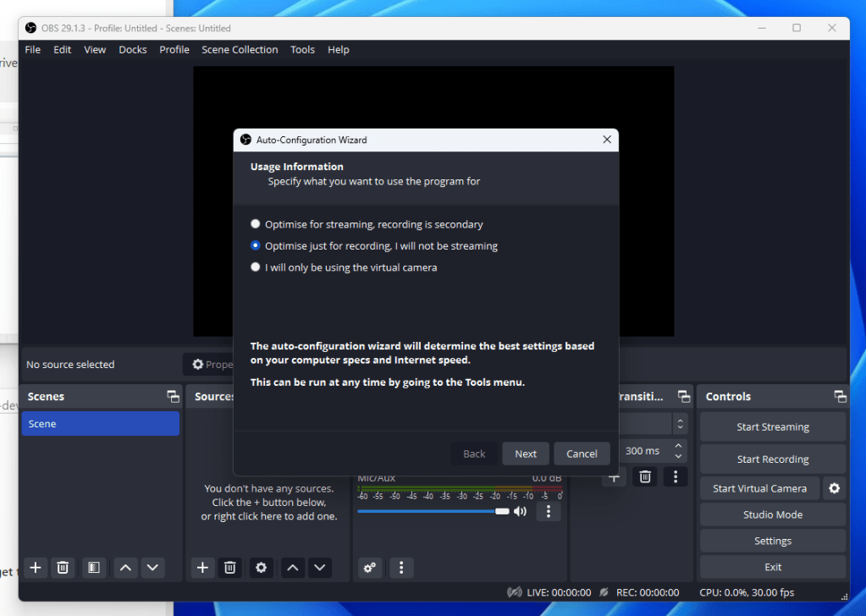Open Mic/Aux options three-dot menu
Image resolution: width=866 pixels, height=616 pixels.
click(549, 511)
